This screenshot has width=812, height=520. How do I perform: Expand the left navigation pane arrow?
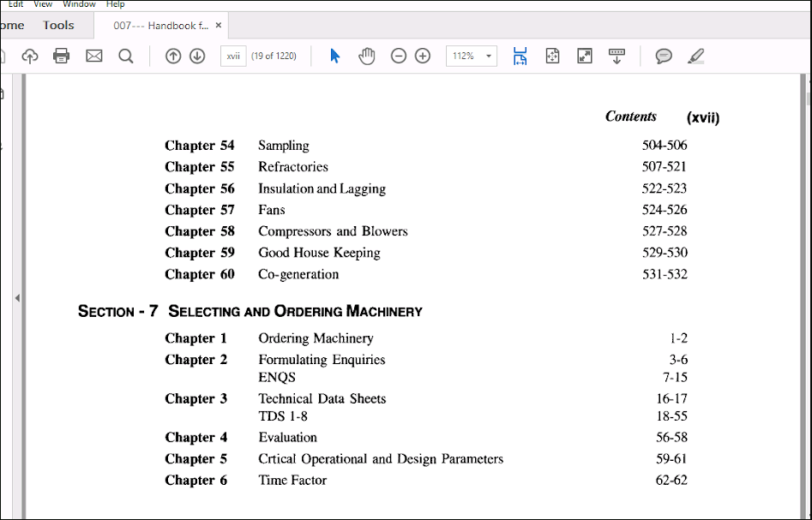pyautogui.click(x=17, y=298)
